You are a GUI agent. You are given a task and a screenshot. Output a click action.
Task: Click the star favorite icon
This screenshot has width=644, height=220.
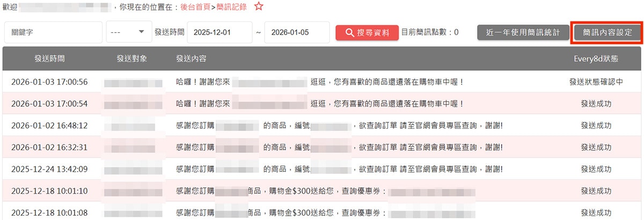click(x=259, y=7)
